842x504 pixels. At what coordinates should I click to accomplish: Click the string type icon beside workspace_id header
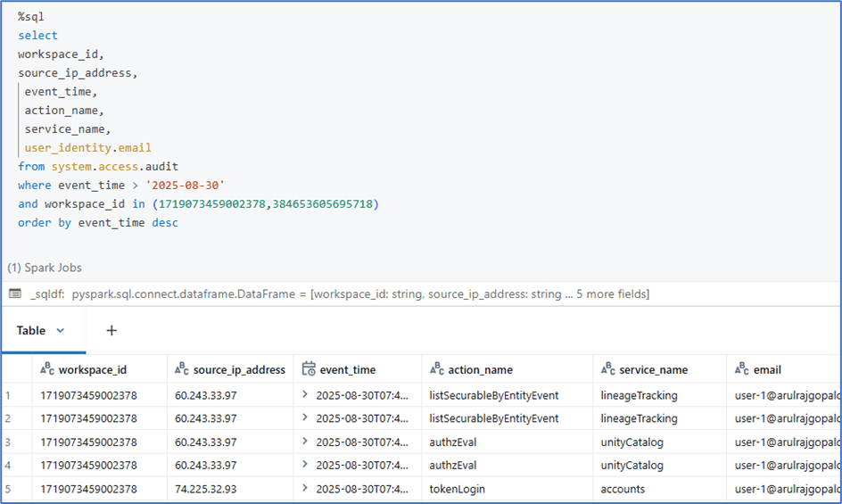(x=47, y=369)
